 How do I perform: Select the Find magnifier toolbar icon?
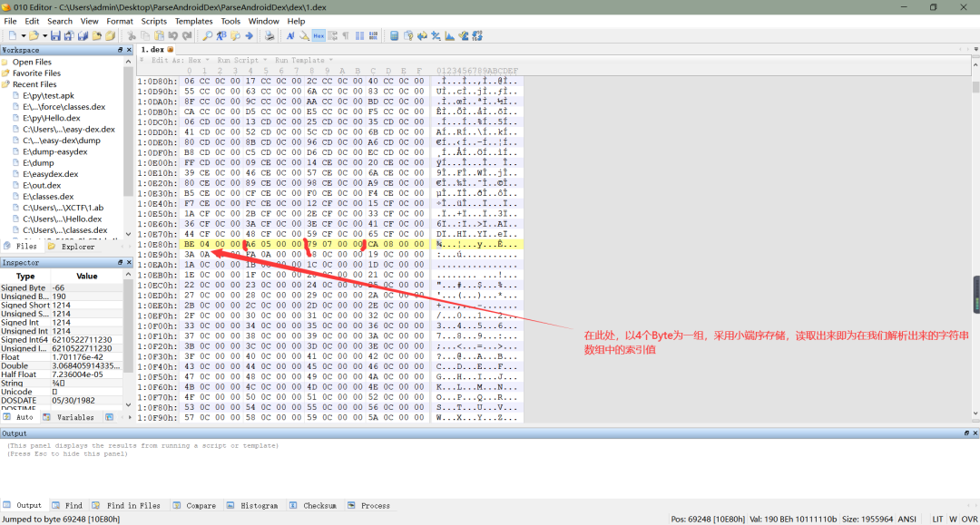point(208,36)
